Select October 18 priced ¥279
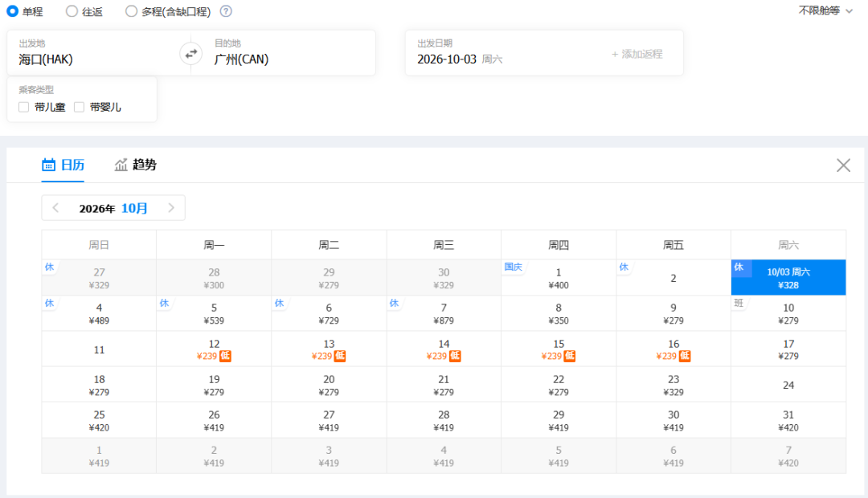Viewport: 868px width, 498px height. (x=99, y=385)
